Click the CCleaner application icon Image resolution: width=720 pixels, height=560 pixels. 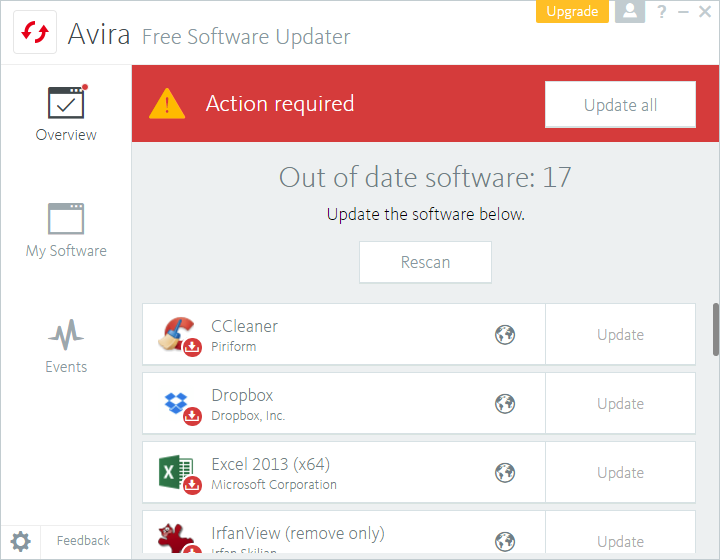pyautogui.click(x=179, y=335)
